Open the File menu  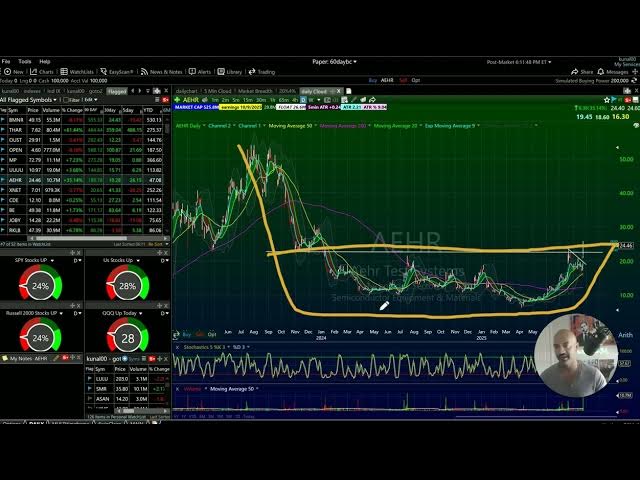click(6, 62)
